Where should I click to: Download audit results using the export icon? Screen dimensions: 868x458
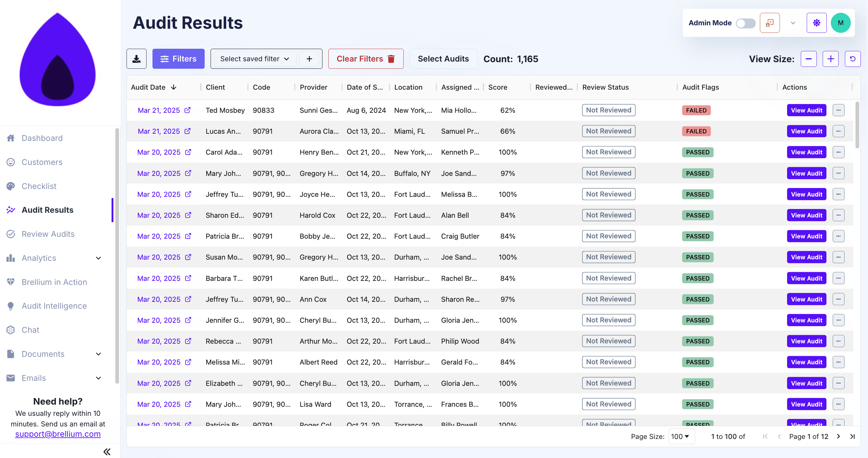coord(136,59)
